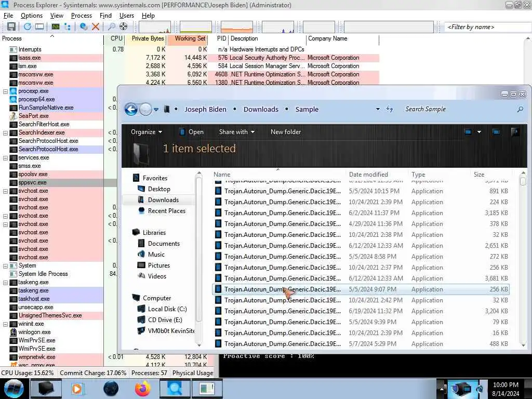This screenshot has height=399, width=532.
Task: Open the Organize dropdown menu
Action: coord(146,132)
